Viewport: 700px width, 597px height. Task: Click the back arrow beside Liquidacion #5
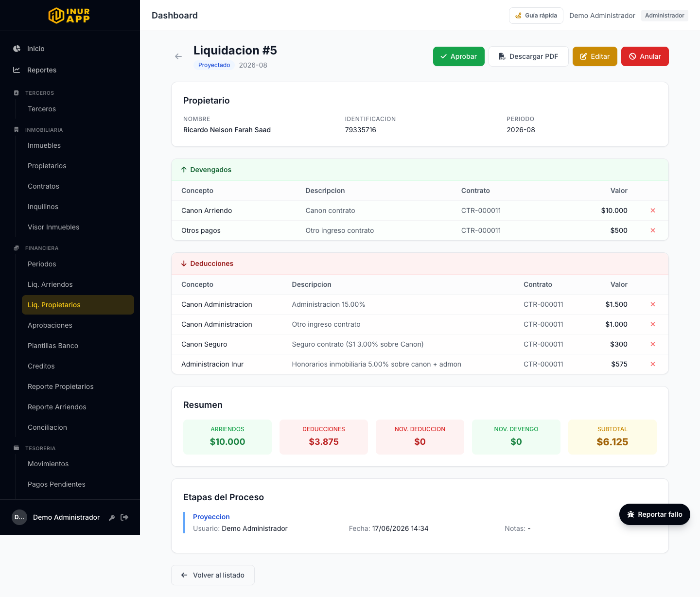(178, 56)
